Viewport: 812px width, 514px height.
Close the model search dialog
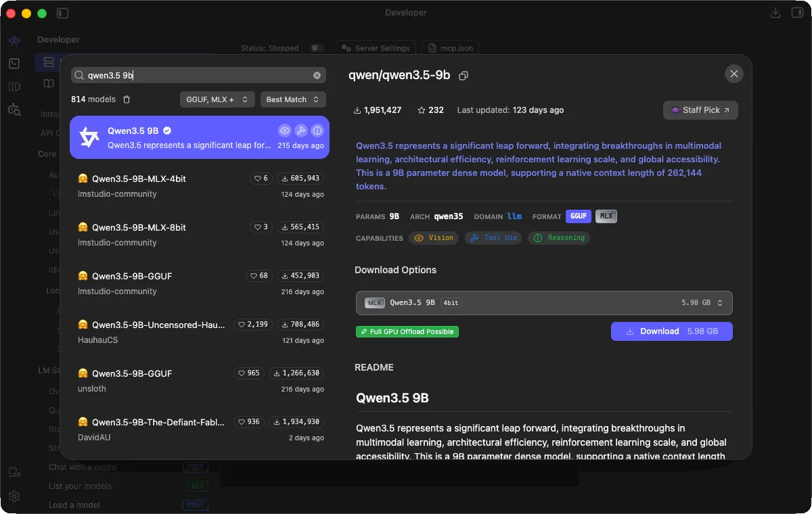pyautogui.click(x=734, y=74)
